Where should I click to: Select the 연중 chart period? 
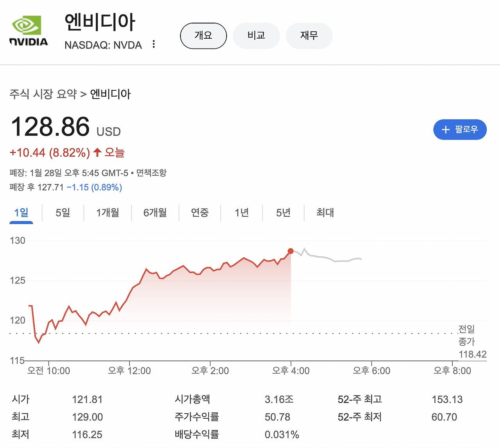[x=200, y=213]
